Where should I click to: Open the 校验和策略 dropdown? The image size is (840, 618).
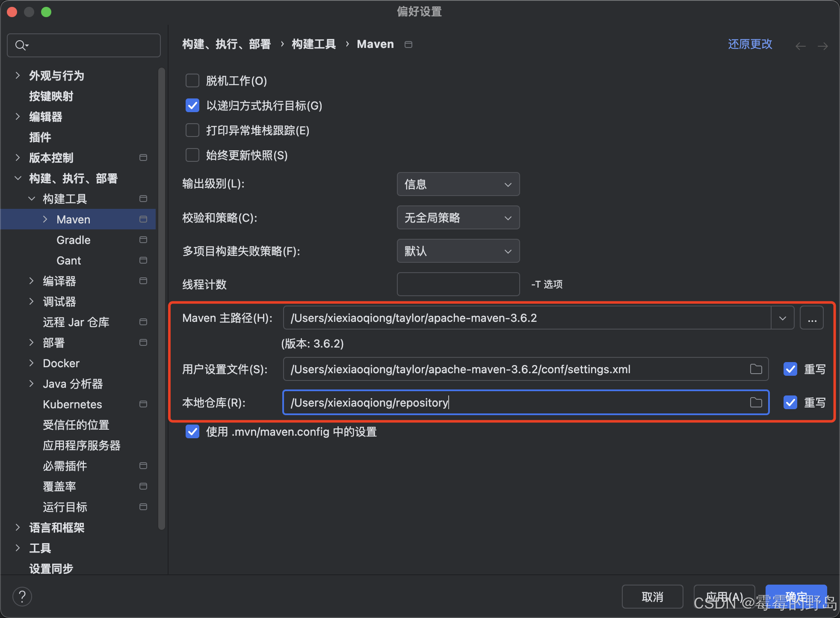tap(458, 217)
